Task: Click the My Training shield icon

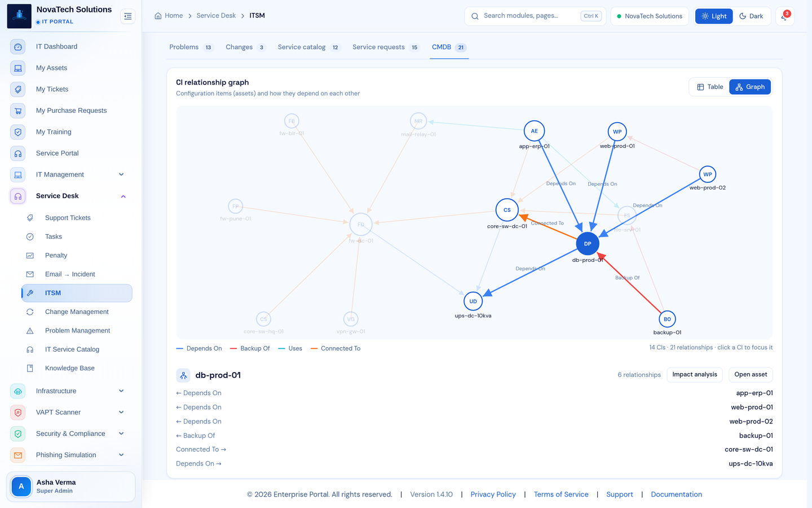Action: click(x=18, y=132)
